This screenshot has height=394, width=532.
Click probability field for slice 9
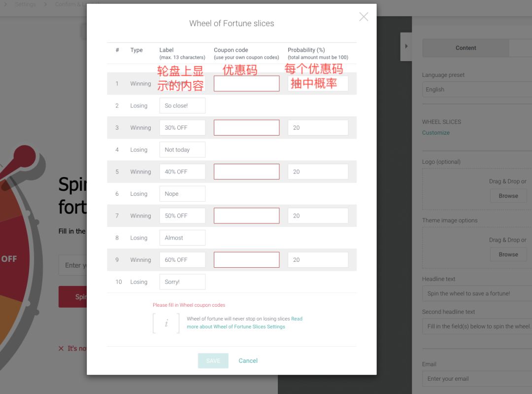tap(318, 260)
